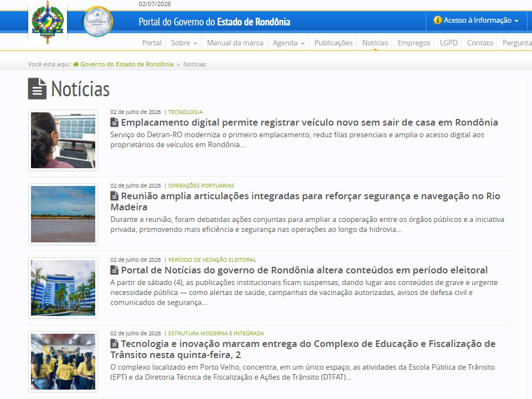
Task: Click the home icon in the breadcrumb
Action: pyautogui.click(x=76, y=64)
